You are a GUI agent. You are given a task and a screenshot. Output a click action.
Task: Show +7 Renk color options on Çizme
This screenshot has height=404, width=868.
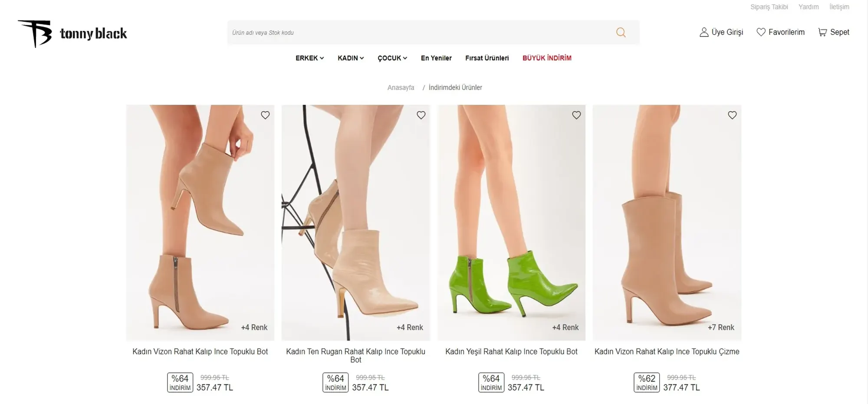721,328
